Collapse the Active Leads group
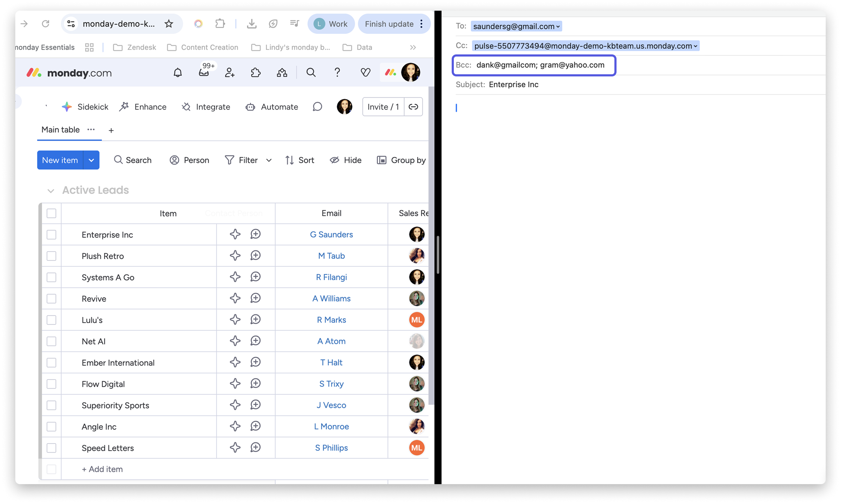This screenshot has height=504, width=841. (x=51, y=190)
